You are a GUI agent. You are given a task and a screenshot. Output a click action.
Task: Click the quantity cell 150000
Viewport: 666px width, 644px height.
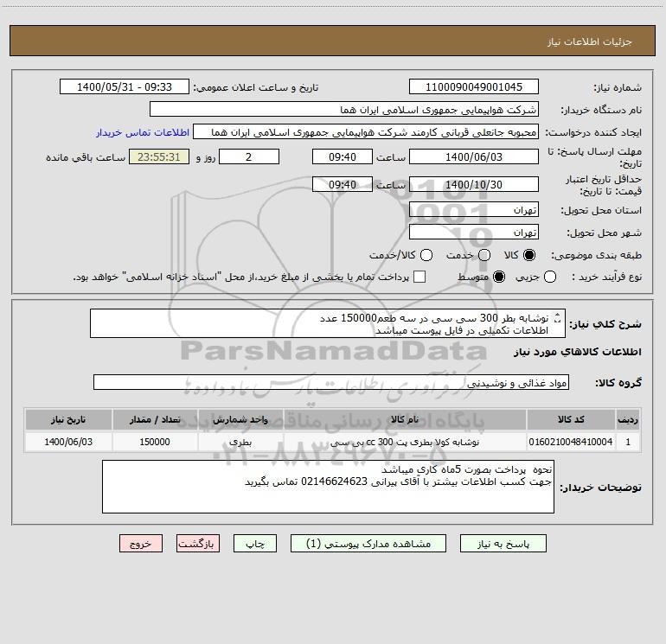click(x=155, y=442)
